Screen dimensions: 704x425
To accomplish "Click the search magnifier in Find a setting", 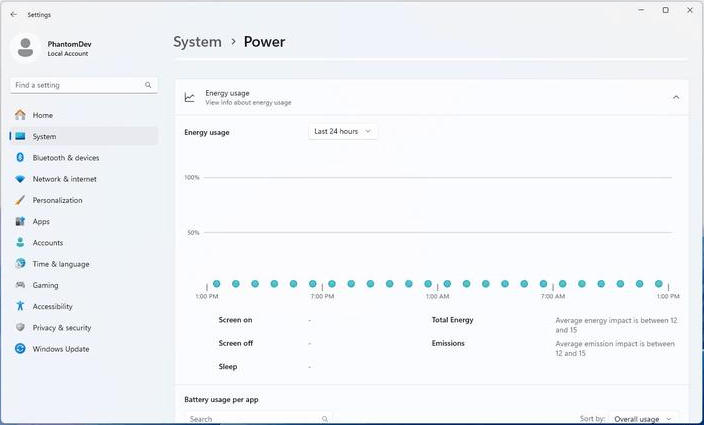I will pyautogui.click(x=148, y=85).
